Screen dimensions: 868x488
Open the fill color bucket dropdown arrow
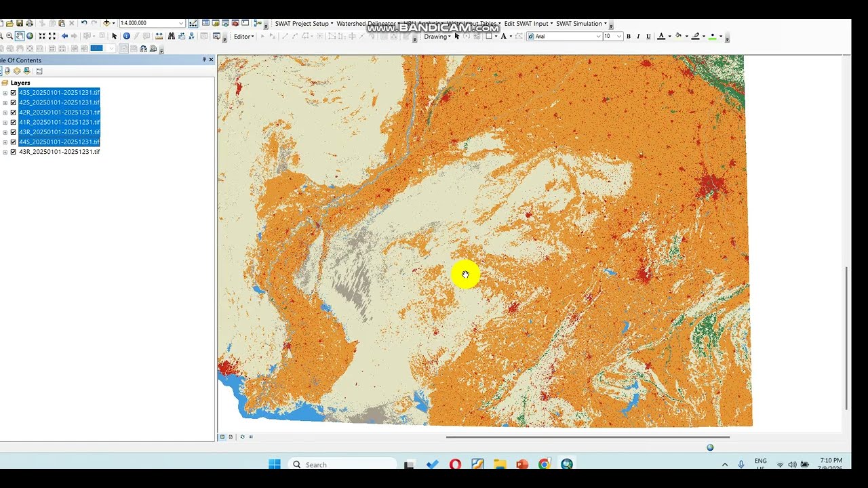click(x=687, y=37)
